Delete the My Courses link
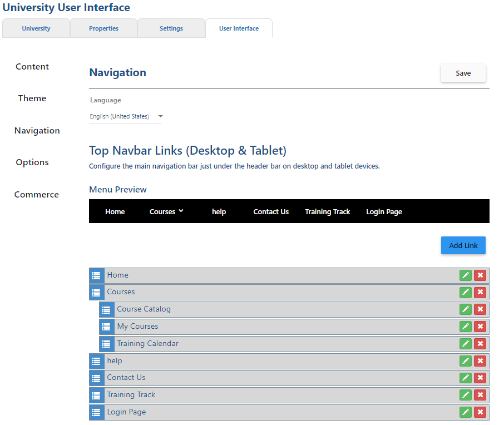 coord(480,327)
